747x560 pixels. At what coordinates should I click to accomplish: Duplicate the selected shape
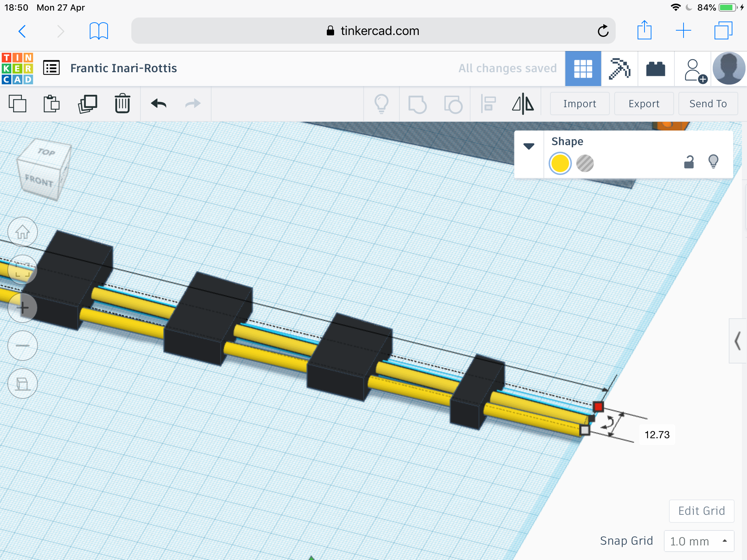point(88,104)
